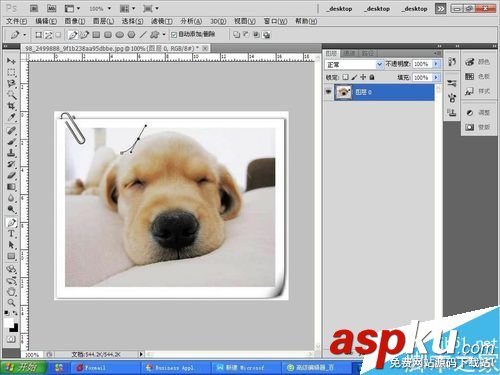
Task: Toggle Quick Mask mode button
Action: pos(11,340)
